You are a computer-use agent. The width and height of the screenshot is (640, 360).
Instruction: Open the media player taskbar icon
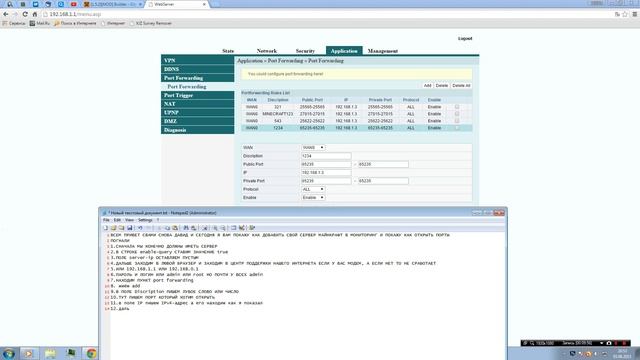point(29,353)
